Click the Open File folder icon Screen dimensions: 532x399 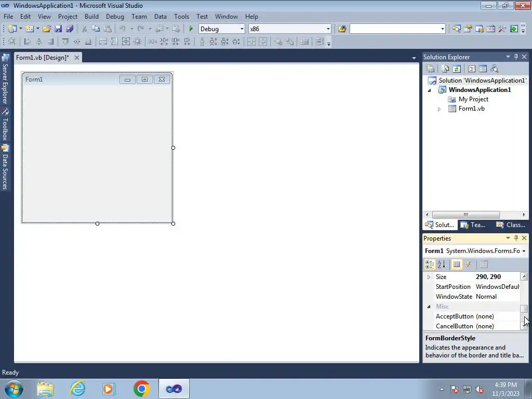pyautogui.click(x=46, y=29)
